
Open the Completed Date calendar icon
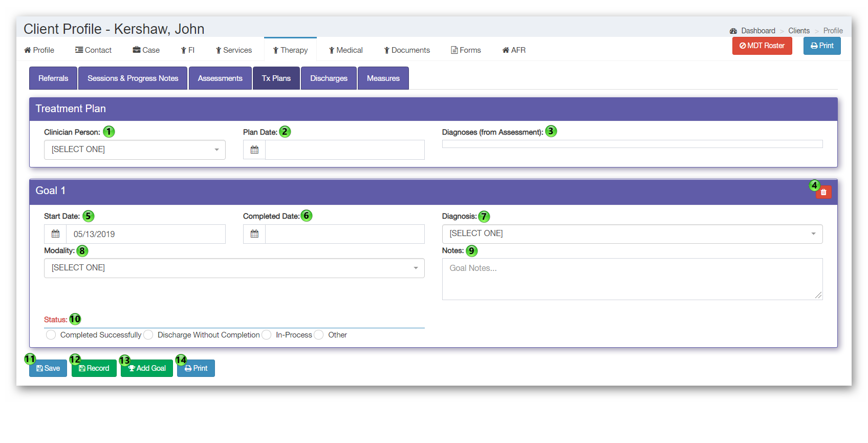point(254,234)
